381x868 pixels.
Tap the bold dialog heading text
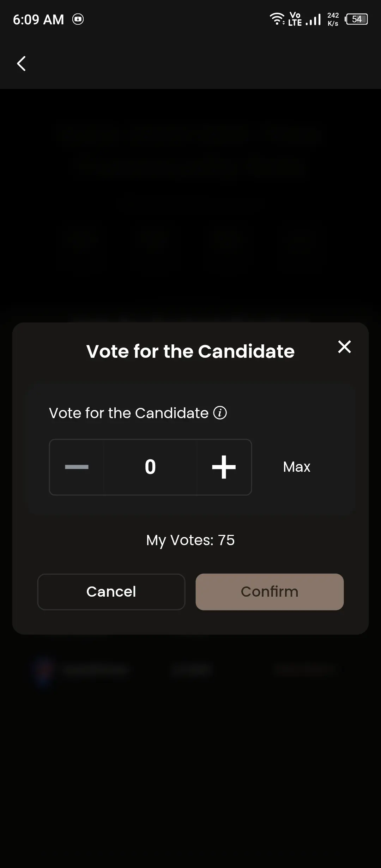tap(190, 351)
